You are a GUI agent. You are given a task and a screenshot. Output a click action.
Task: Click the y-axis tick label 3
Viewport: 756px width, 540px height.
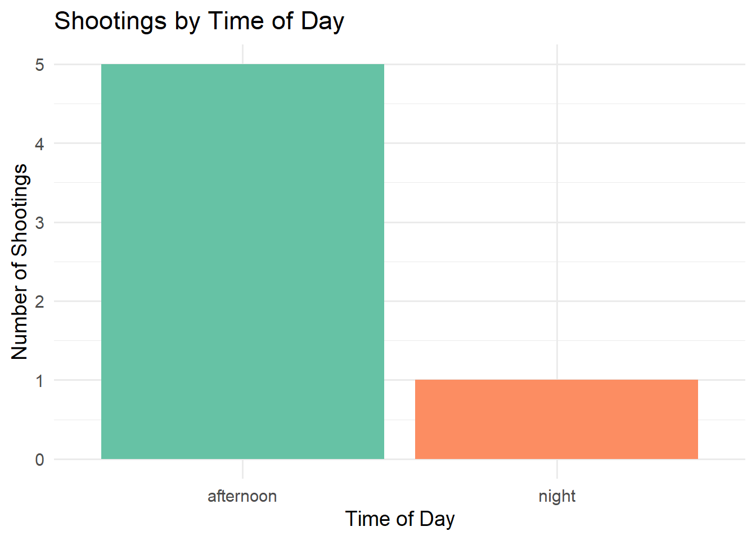[x=39, y=223]
